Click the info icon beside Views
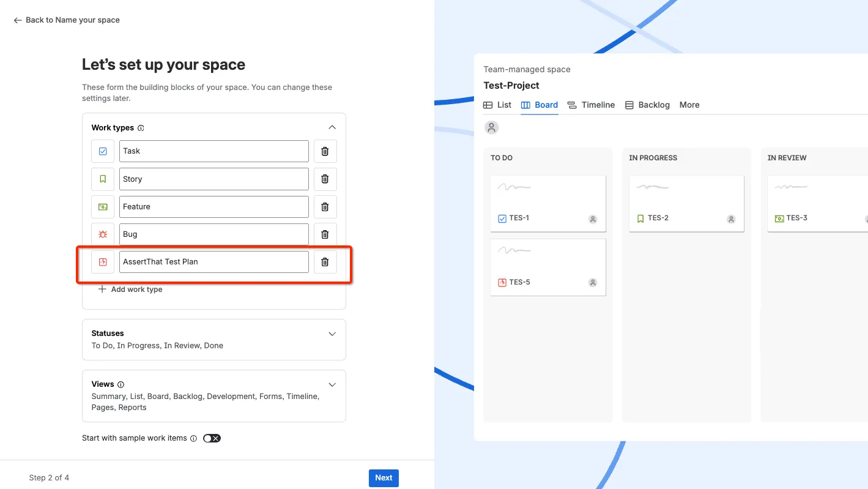The image size is (868, 489). (121, 384)
